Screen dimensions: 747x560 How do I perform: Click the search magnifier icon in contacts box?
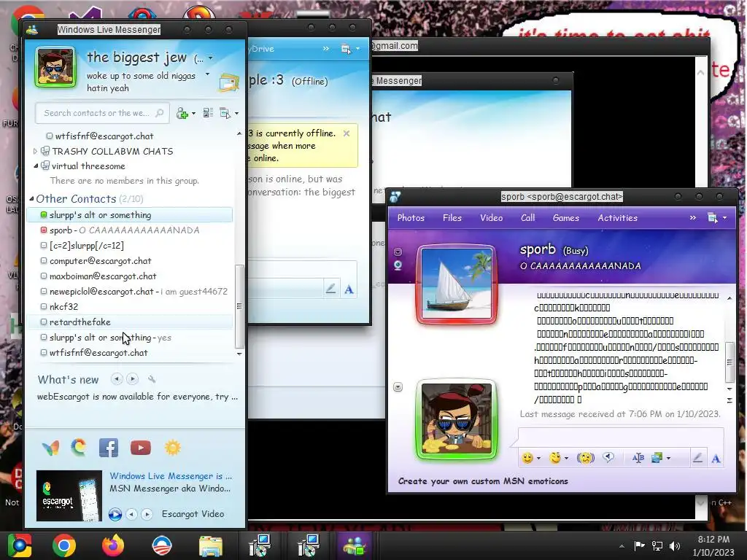coord(160,113)
